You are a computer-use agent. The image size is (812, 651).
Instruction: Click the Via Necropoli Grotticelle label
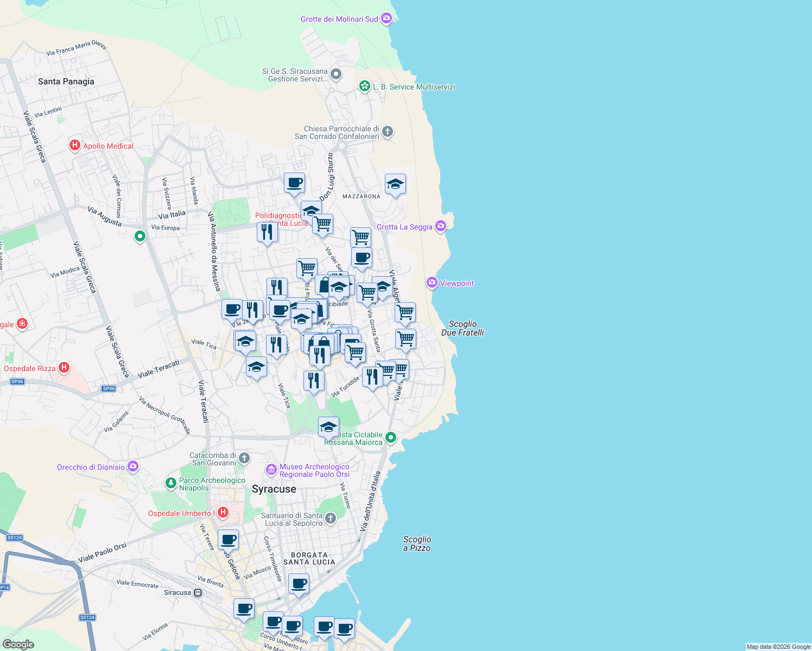tap(164, 416)
